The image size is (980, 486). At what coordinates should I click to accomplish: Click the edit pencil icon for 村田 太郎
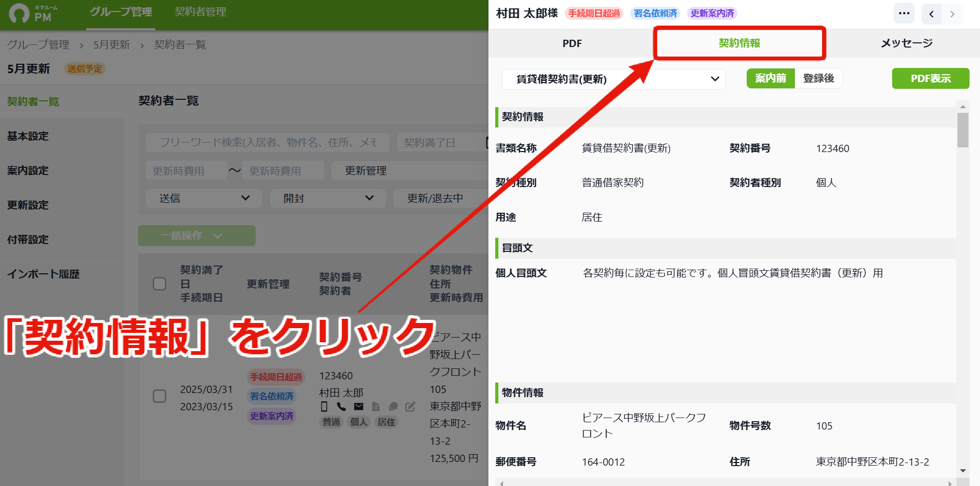coord(411,407)
